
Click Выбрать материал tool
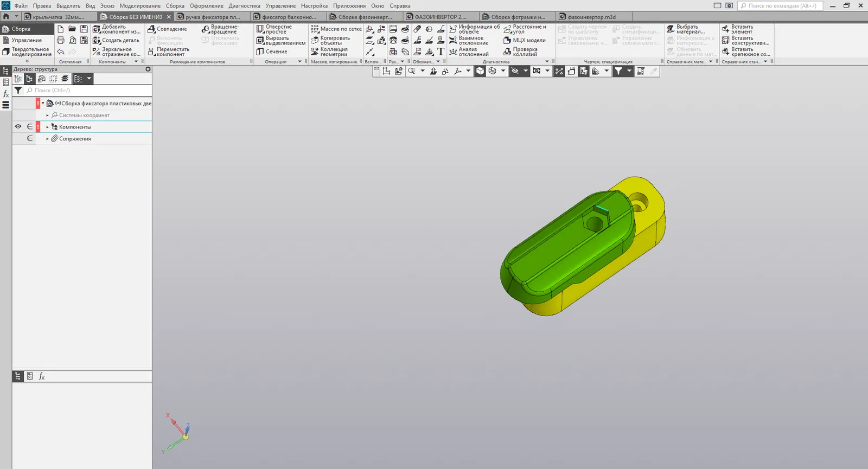coord(686,29)
